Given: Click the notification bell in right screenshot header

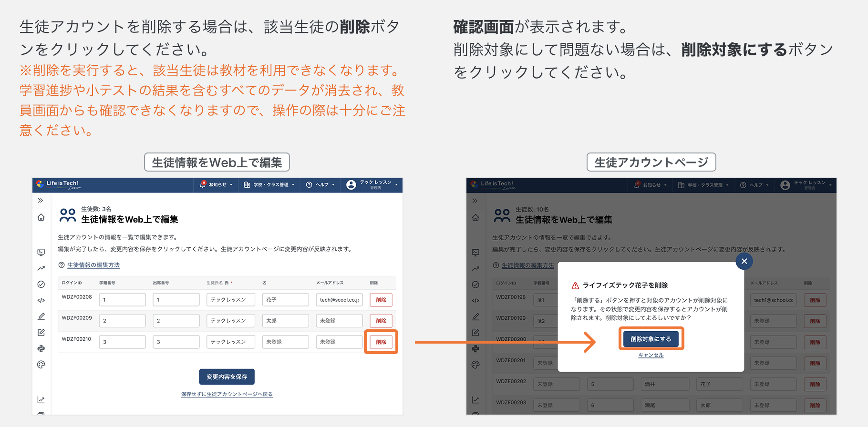Looking at the screenshot, I should 637,185.
